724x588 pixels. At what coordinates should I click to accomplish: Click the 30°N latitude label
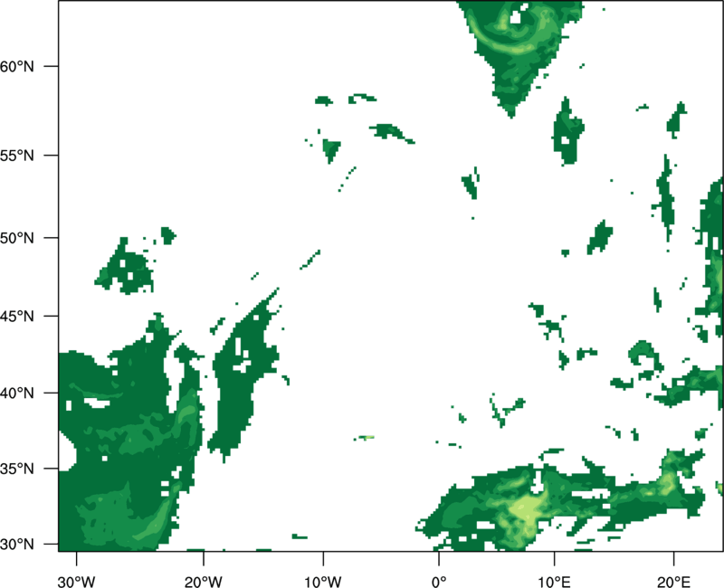point(16,545)
